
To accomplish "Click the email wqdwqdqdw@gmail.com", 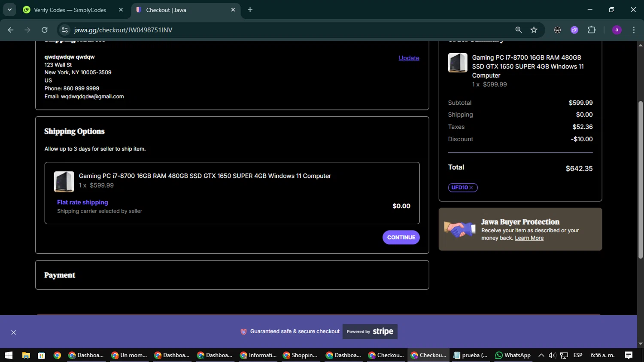I will click(92, 97).
